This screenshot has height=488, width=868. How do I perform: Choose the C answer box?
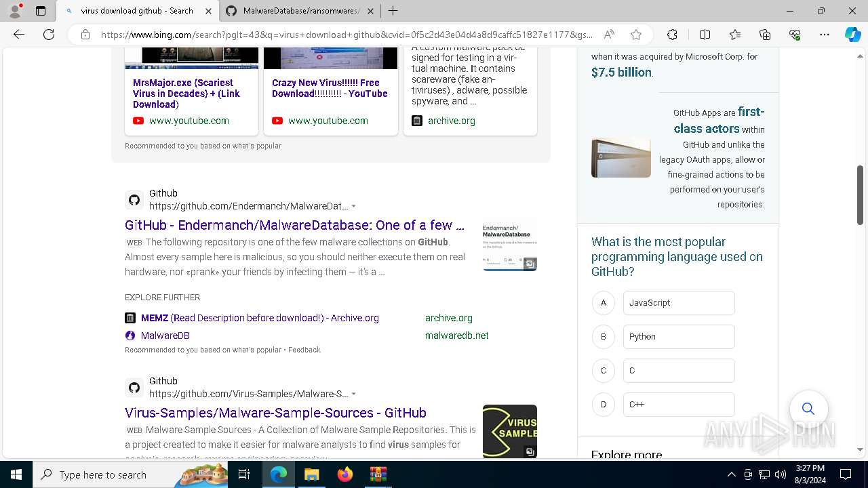679,371
